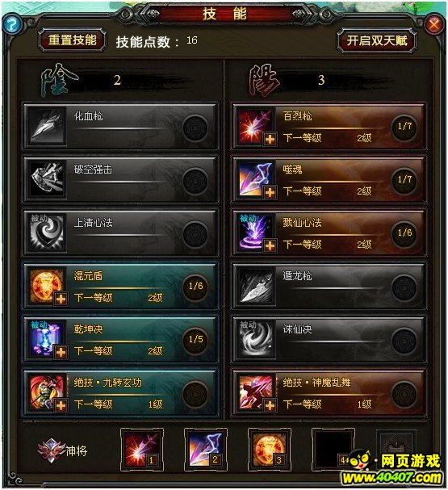Select hotbar slot 1 with 百烈枪

(141, 450)
